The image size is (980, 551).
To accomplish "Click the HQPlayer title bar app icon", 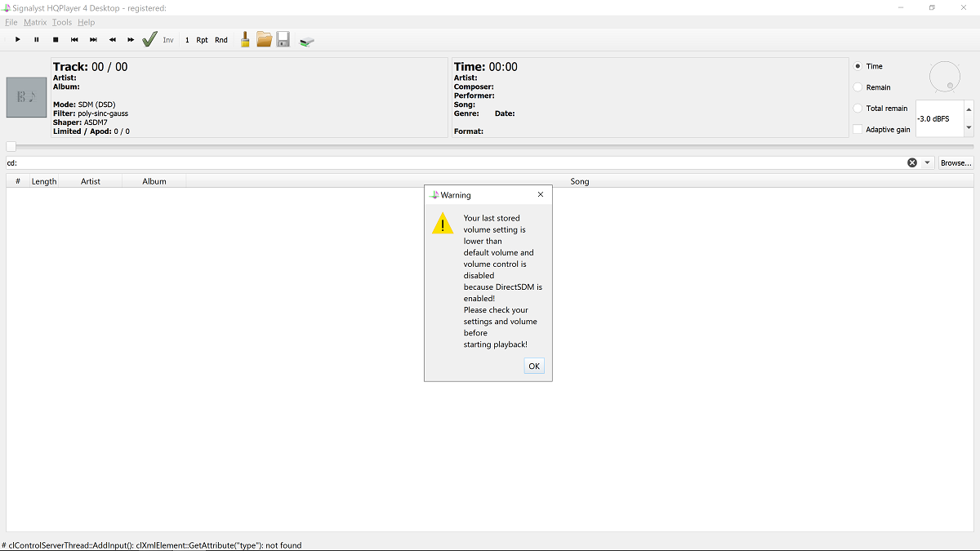I will point(7,7).
